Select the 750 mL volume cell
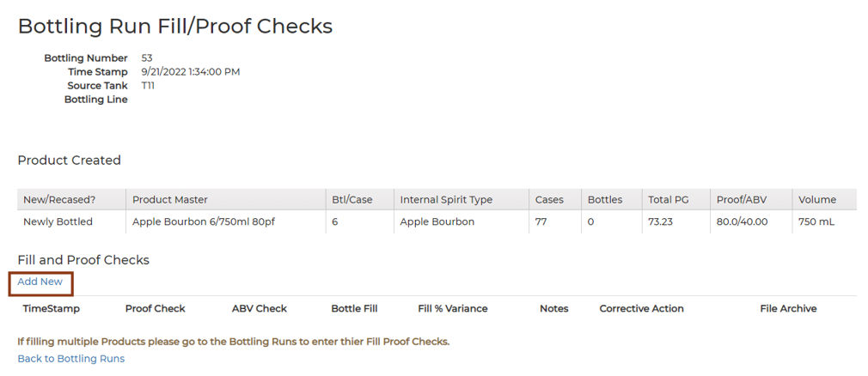Image resolution: width=868 pixels, height=376 pixels. [816, 222]
